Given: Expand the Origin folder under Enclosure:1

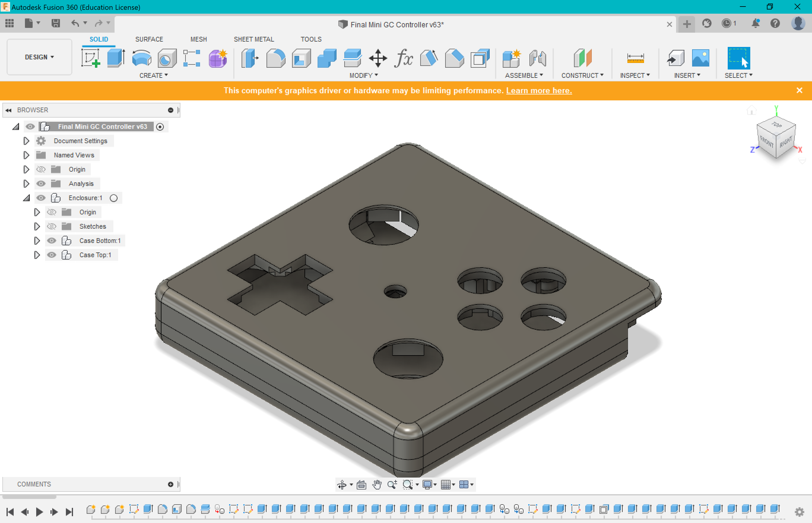Looking at the screenshot, I should coord(37,211).
